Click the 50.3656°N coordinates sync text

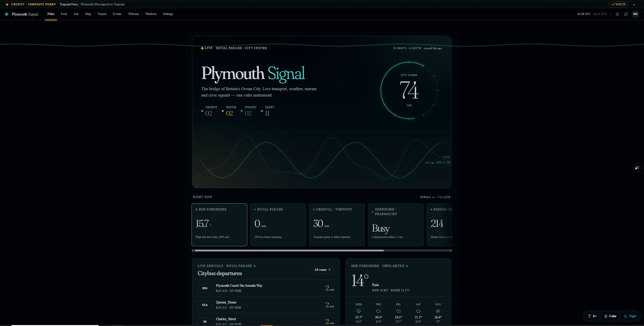tap(417, 48)
